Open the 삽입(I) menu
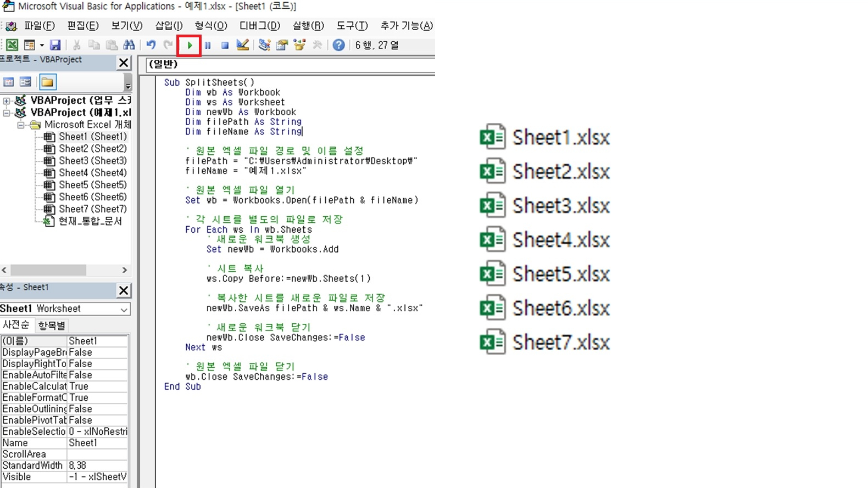The image size is (868, 488). [x=169, y=26]
